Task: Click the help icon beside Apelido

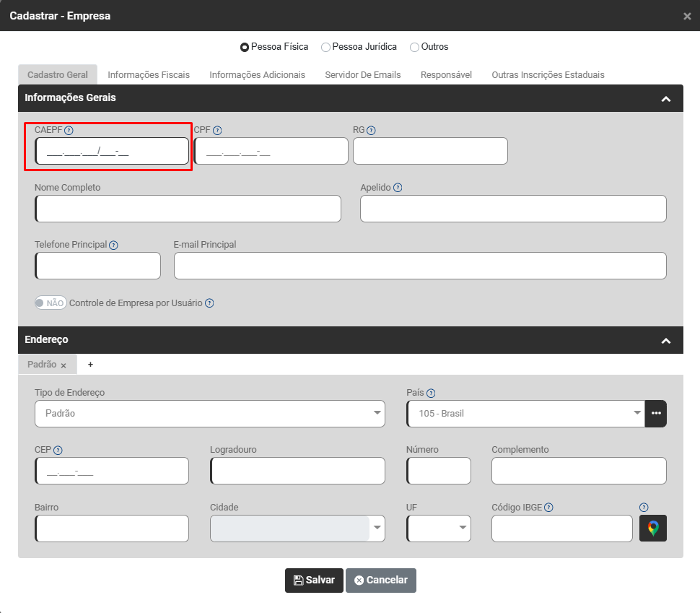Action: click(x=398, y=188)
